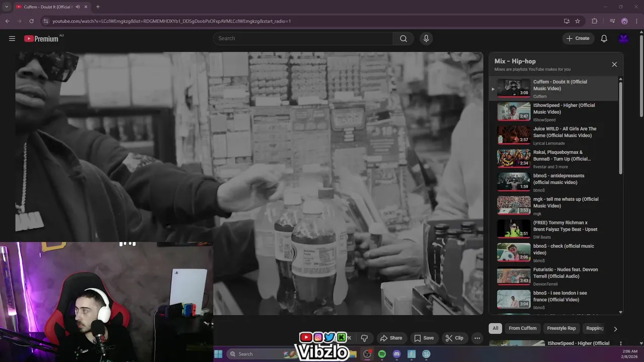Open OBS Studio from the taskbar
Viewport: 644px width, 362px height.
coord(367,354)
